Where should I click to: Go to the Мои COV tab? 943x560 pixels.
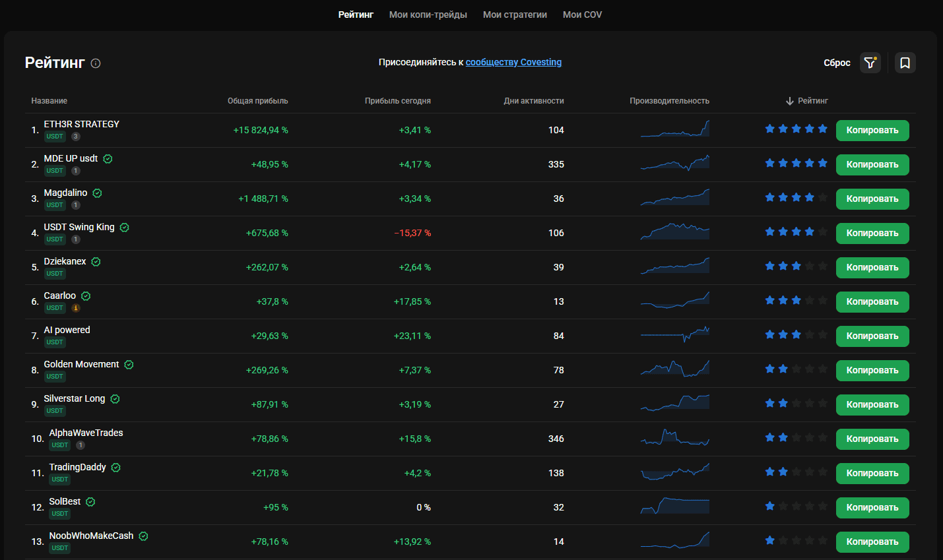(x=582, y=15)
